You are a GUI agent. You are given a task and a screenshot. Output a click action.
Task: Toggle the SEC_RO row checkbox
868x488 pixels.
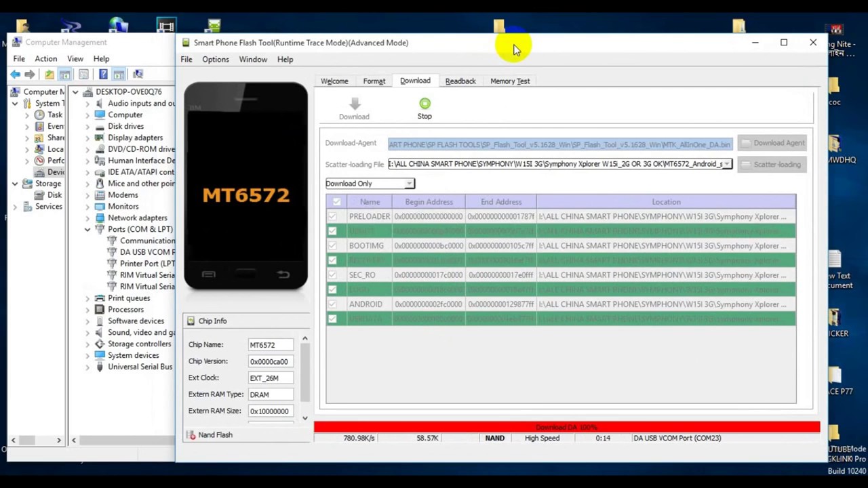pos(332,274)
